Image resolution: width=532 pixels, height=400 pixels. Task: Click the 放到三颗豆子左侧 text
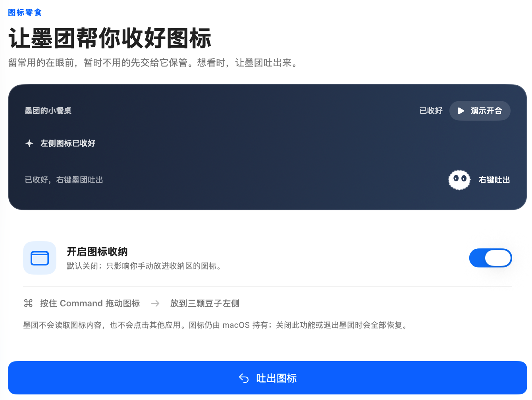click(x=205, y=304)
